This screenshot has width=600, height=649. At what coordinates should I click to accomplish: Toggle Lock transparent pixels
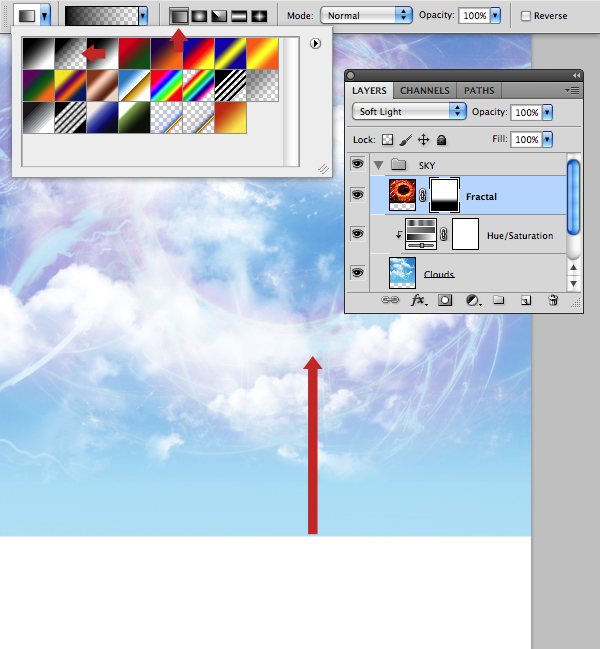pos(387,140)
